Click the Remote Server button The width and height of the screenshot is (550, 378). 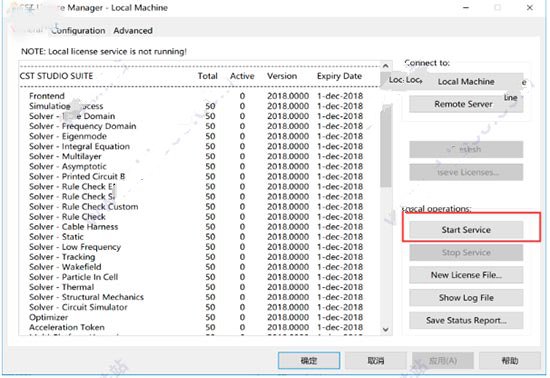[x=466, y=104]
